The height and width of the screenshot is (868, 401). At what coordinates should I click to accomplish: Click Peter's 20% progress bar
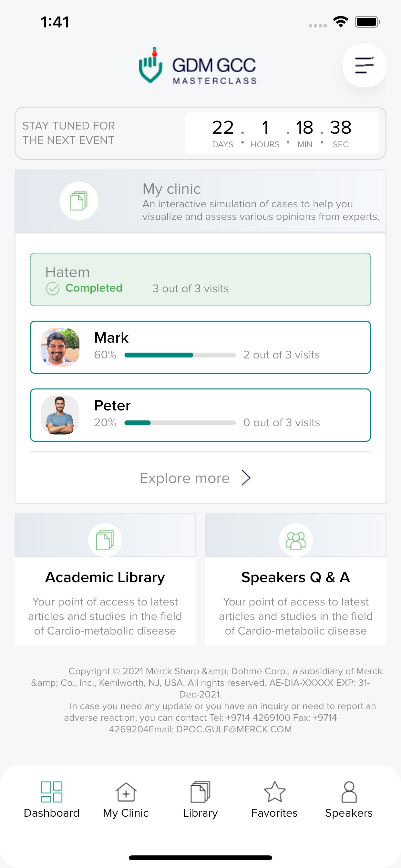click(180, 423)
